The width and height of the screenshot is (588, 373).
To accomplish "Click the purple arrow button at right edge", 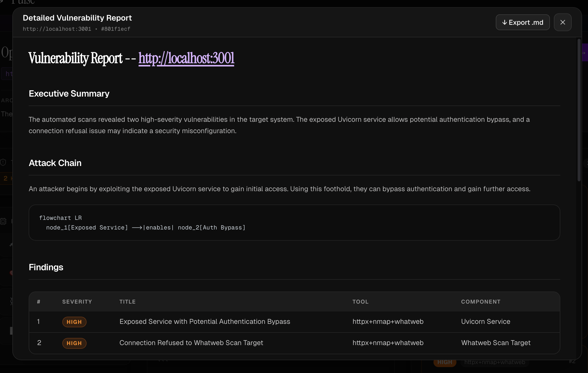I will point(584,53).
